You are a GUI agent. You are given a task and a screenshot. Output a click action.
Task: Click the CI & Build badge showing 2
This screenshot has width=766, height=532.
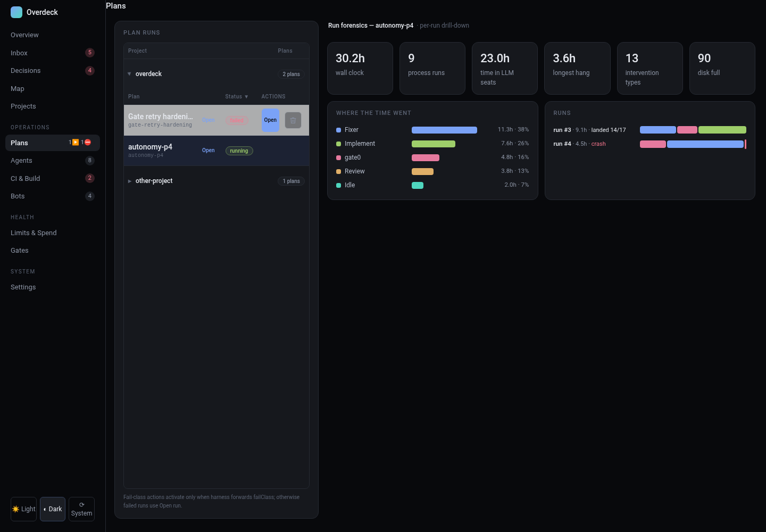(x=90, y=178)
